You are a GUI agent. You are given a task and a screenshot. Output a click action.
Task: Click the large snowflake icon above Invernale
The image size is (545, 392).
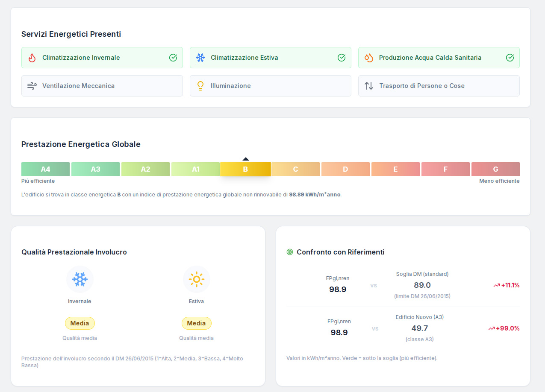[x=80, y=279]
